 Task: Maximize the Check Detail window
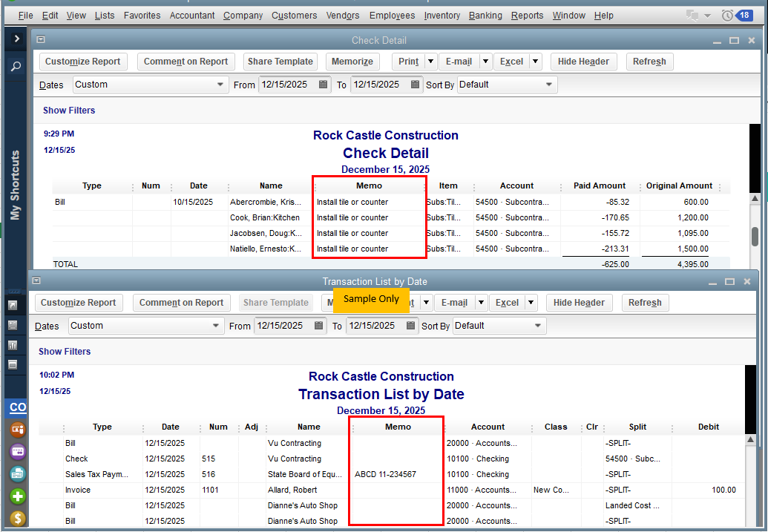point(734,40)
